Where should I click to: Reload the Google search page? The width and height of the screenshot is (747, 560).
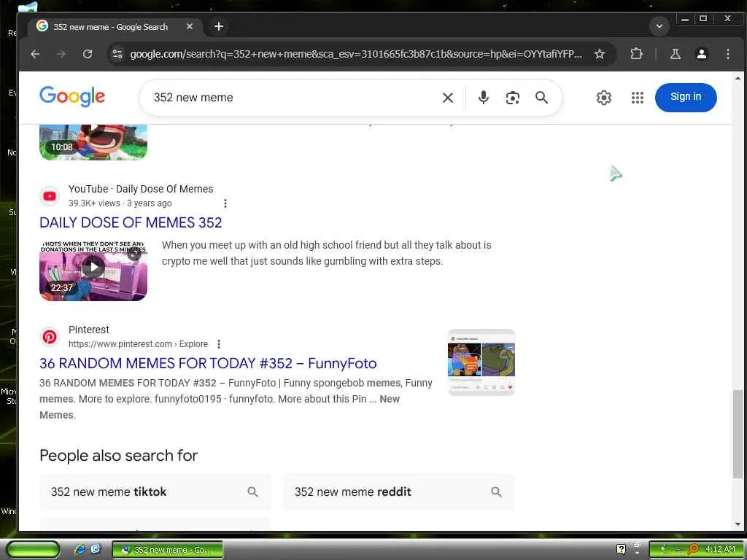(88, 54)
